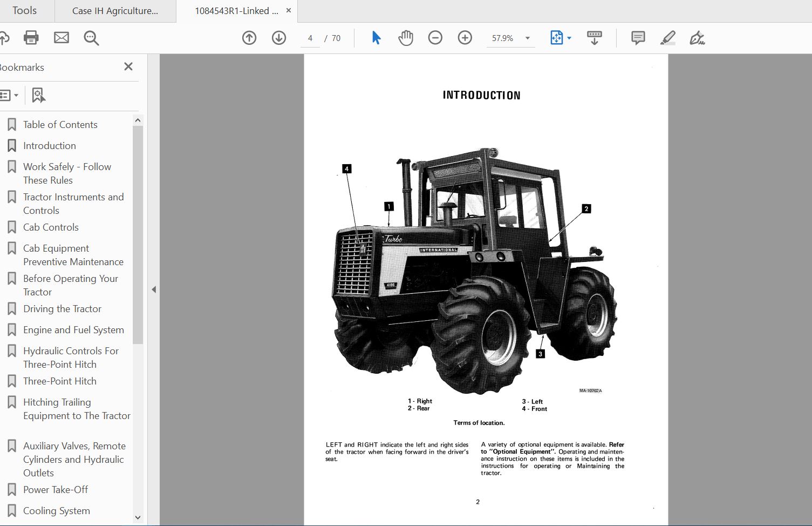
Task: Send file by email envelope icon
Action: click(x=62, y=38)
